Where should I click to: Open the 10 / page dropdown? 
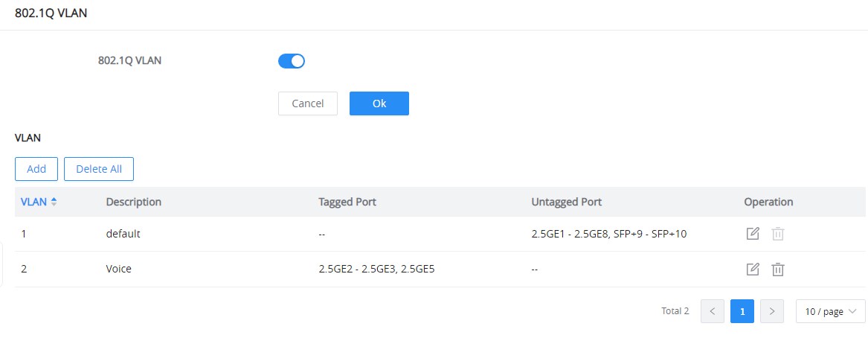pyautogui.click(x=830, y=311)
